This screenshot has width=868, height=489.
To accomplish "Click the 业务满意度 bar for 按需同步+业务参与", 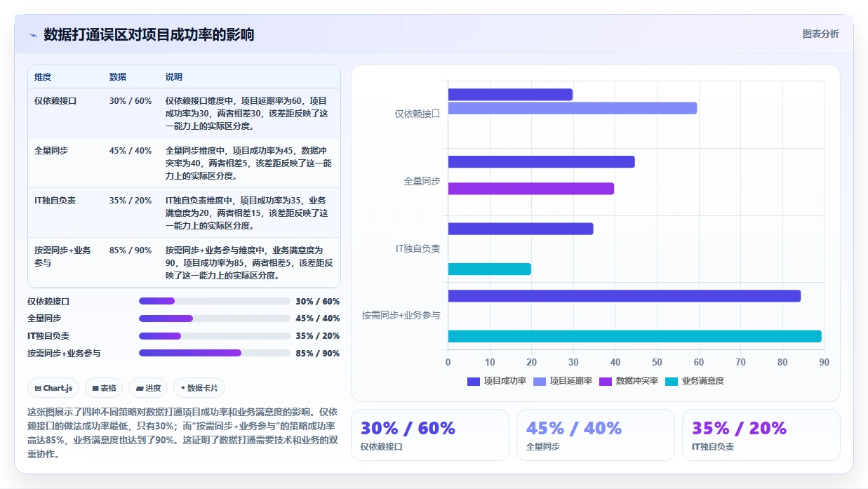I will point(635,337).
